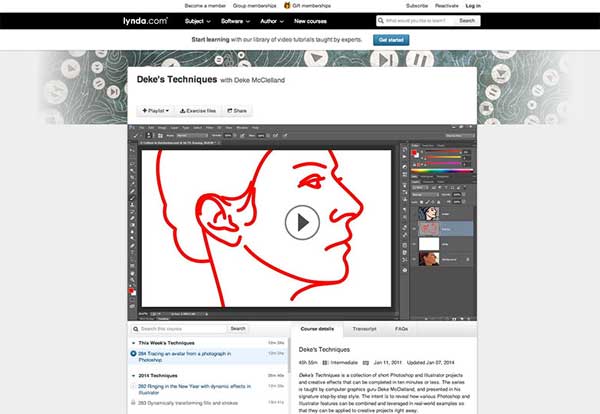The width and height of the screenshot is (600, 414).
Task: Click the level icon beside Intermediate
Action: [325, 362]
